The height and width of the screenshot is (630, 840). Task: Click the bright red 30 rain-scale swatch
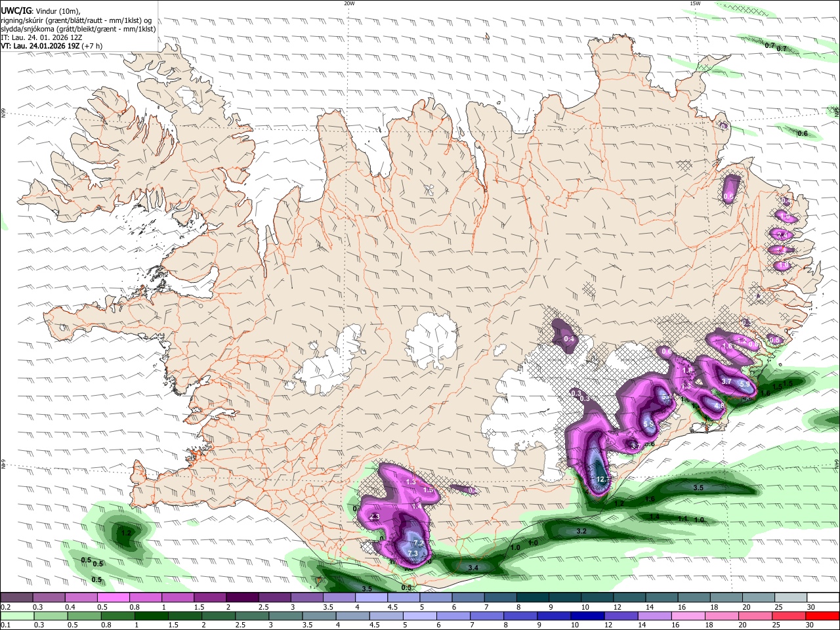click(823, 616)
